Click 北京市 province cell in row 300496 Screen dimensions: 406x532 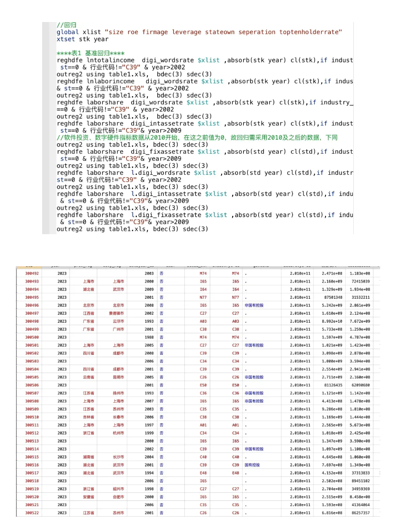click(x=89, y=306)
